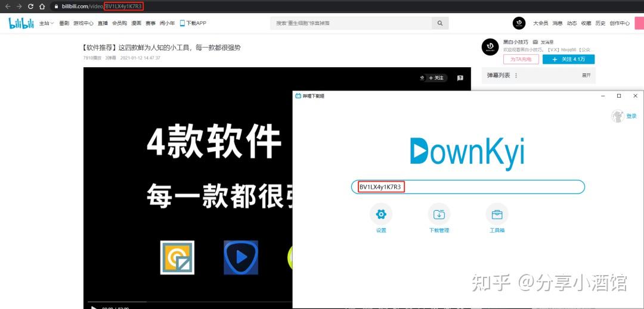Viewport: 644px width, 309px height.
Task: Go to browser home page icon
Action: click(x=42, y=7)
